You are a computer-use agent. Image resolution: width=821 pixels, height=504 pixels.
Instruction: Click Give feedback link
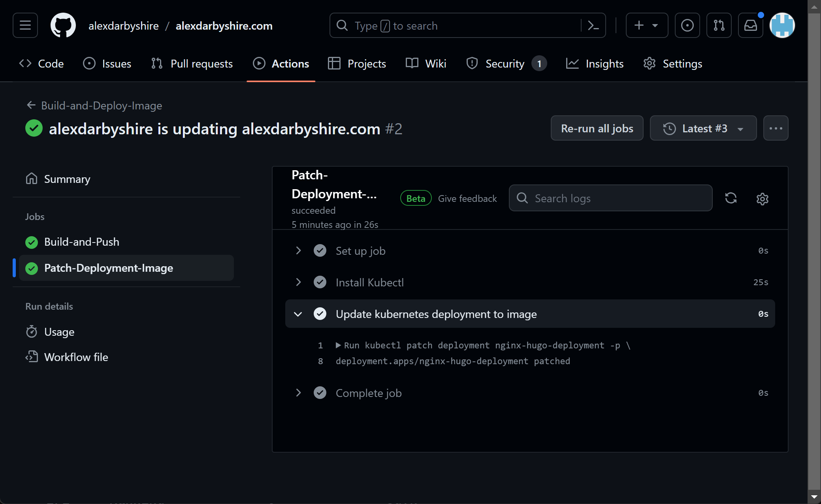click(x=467, y=198)
